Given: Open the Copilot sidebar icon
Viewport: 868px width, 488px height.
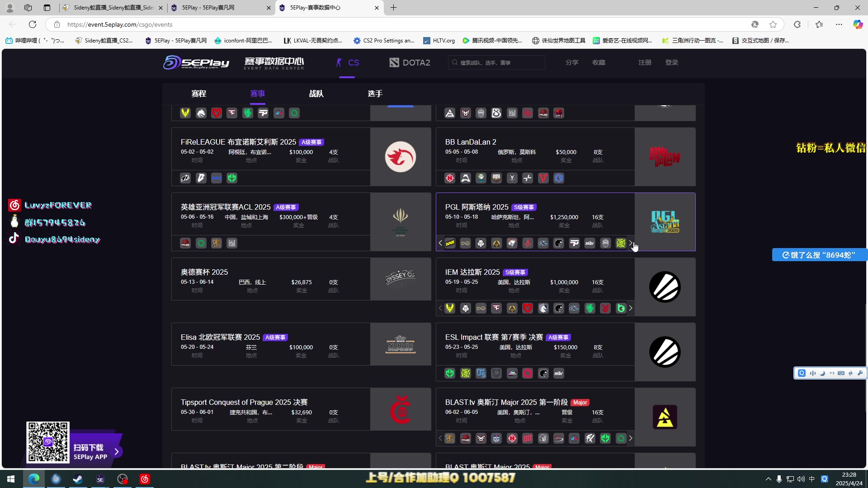Looking at the screenshot, I should tap(858, 24).
